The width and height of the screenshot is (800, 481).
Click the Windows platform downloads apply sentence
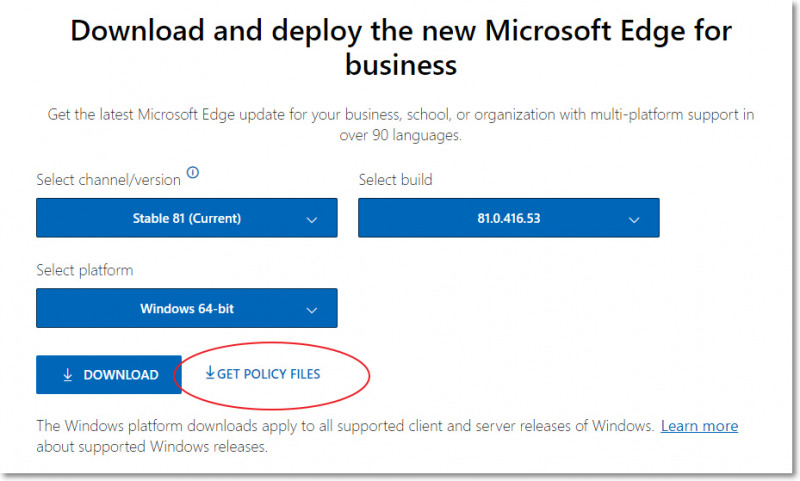point(345,426)
